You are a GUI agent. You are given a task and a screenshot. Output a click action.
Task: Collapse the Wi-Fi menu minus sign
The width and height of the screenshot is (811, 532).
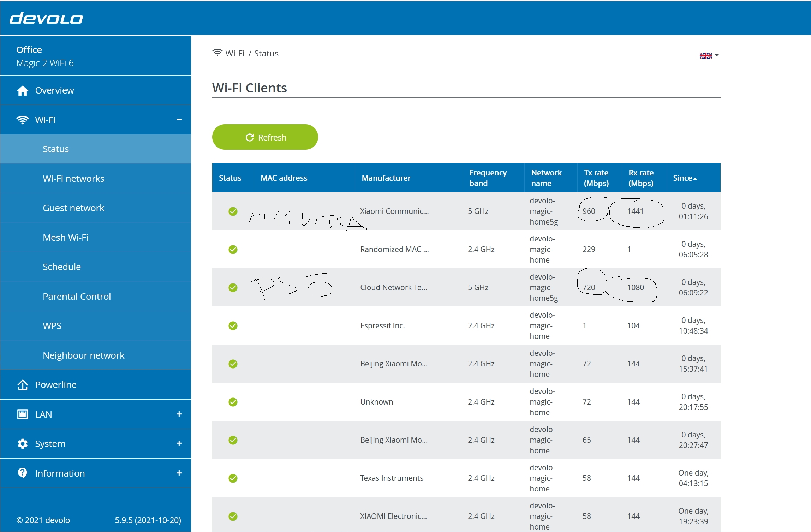coord(179,120)
